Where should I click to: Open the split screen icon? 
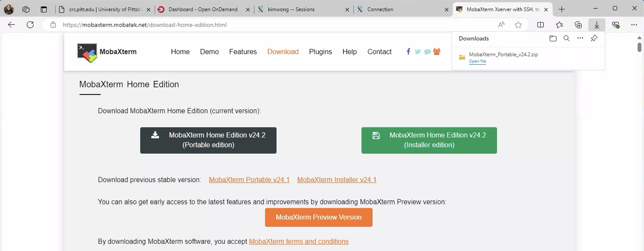[540, 24]
